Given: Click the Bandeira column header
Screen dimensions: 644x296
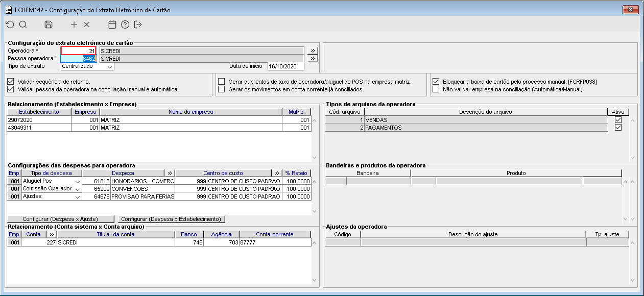Looking at the screenshot, I should (x=368, y=173).
